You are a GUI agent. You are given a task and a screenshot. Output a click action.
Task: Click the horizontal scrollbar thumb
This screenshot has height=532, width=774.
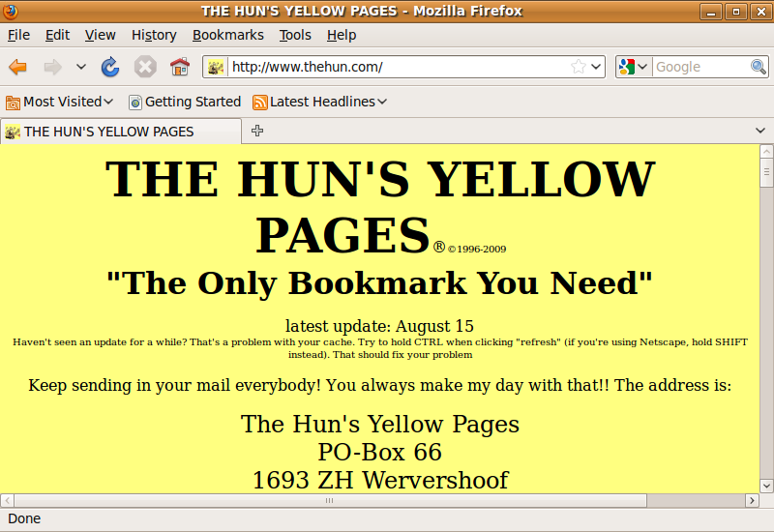click(330, 500)
